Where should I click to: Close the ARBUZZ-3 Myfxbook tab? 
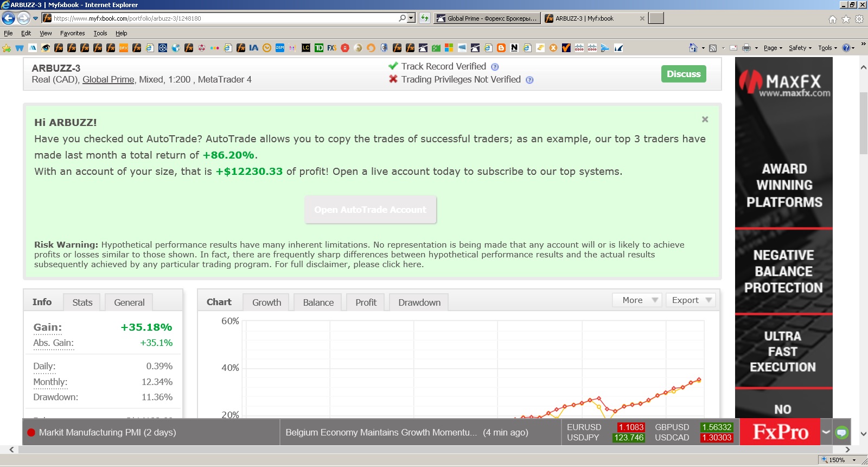coord(642,18)
